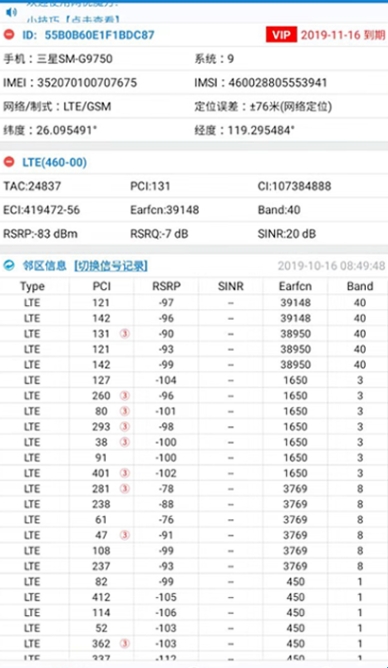
Task: Click the circled 3 beside PCI 401
Action: click(124, 473)
